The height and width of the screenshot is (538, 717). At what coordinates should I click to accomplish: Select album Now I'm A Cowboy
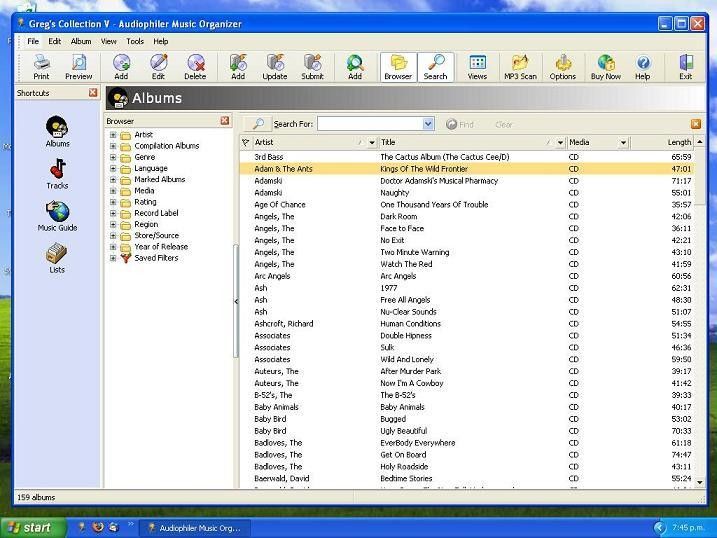(x=466, y=384)
